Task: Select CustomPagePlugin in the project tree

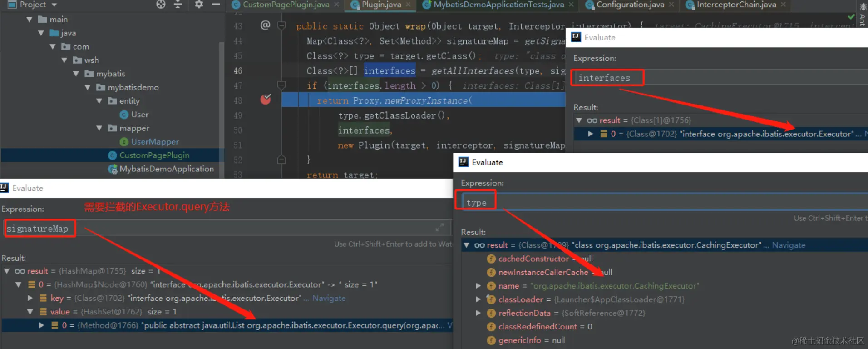Action: (154, 155)
